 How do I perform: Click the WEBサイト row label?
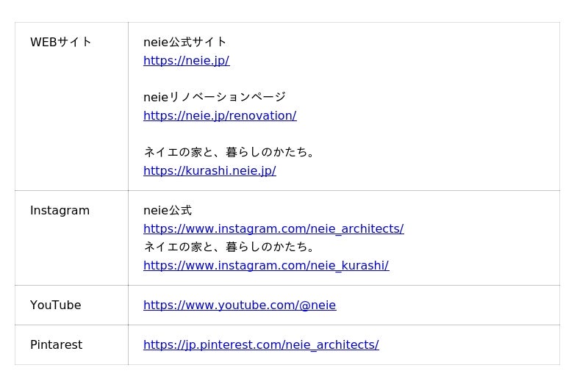coord(61,42)
